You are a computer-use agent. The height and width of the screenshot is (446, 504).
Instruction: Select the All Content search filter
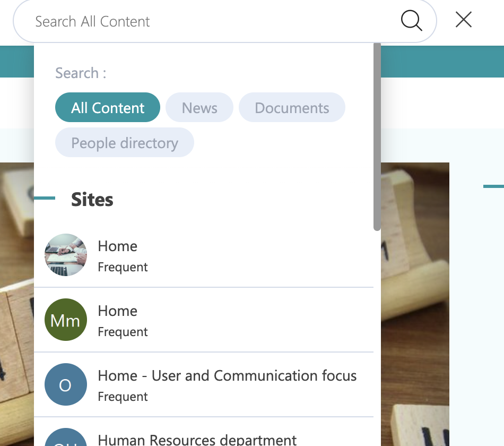coord(108,108)
